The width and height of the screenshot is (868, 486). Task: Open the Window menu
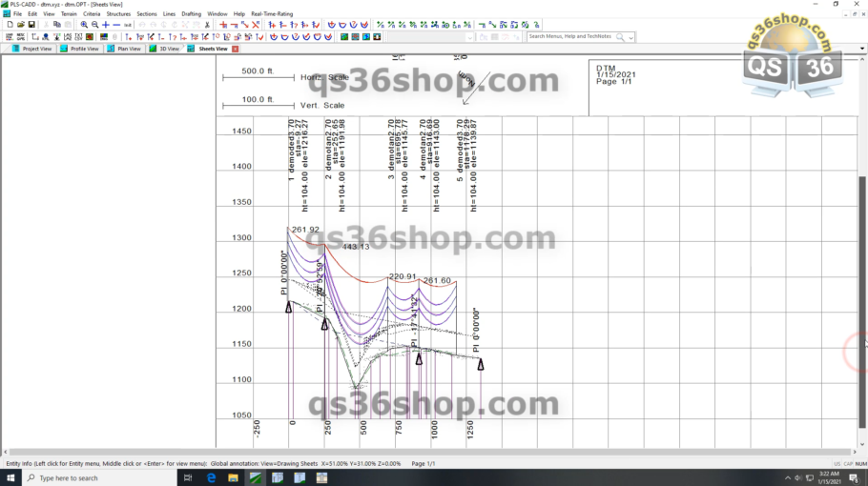(x=217, y=14)
